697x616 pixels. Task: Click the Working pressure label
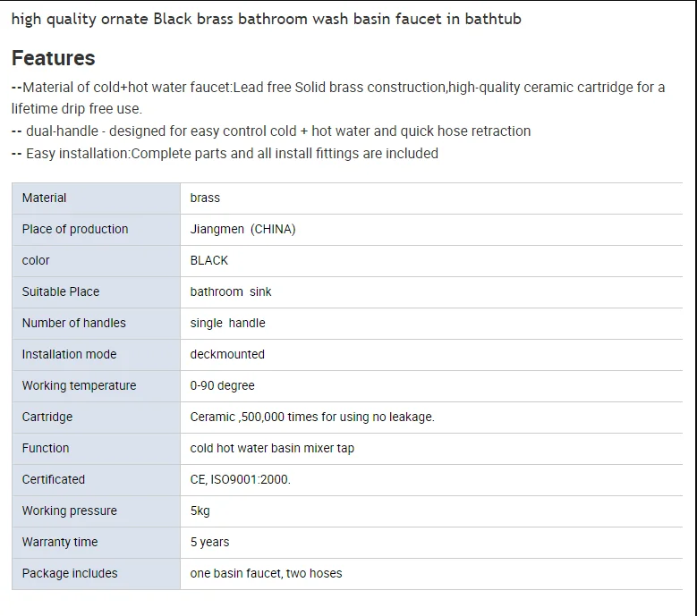coord(70,511)
